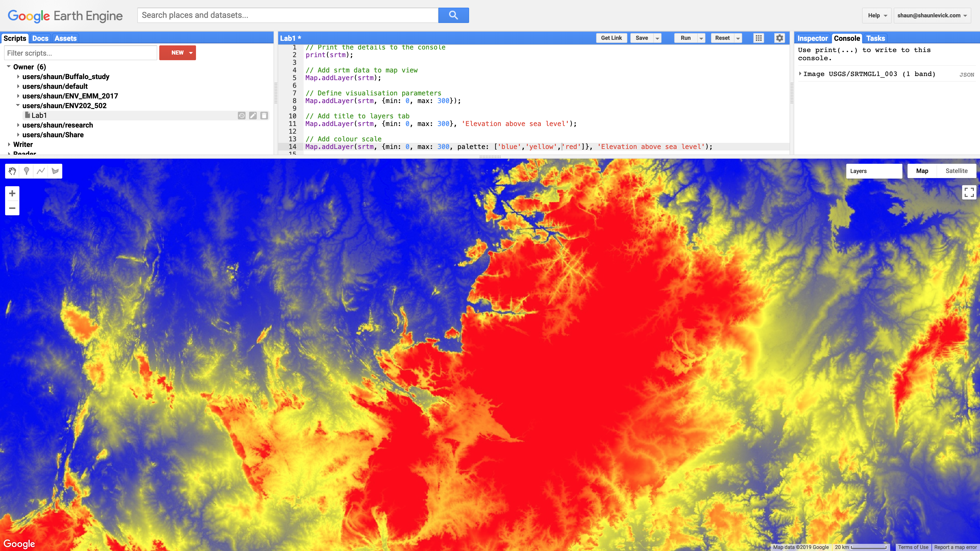Toggle fullscreen map view
This screenshot has height=551, width=980.
coord(969,192)
